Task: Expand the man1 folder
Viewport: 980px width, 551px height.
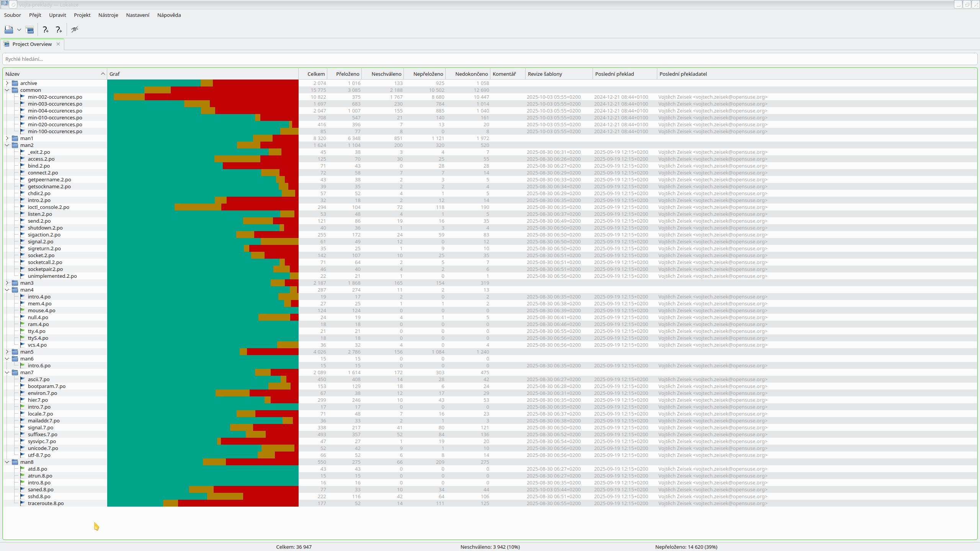Action: [7, 138]
